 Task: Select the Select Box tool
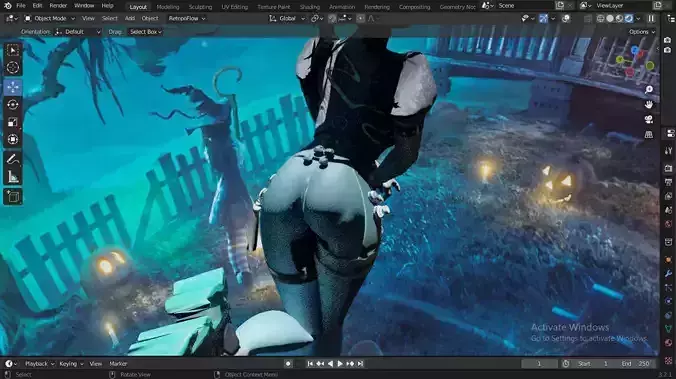tap(13, 51)
